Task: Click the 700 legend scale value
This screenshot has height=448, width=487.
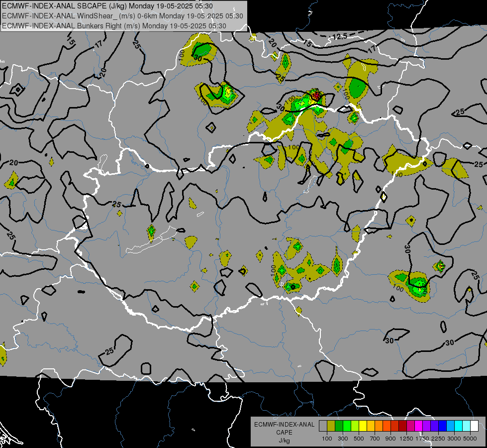Action: tap(375, 439)
